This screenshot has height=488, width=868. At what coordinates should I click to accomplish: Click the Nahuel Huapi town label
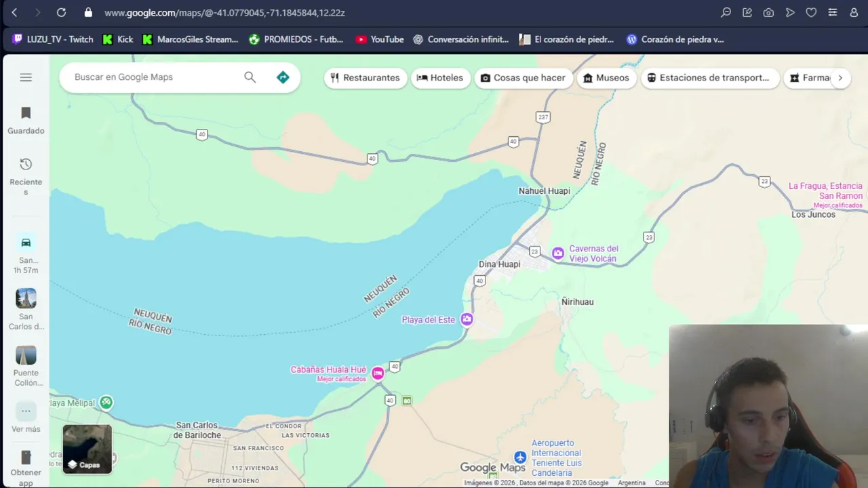point(545,191)
